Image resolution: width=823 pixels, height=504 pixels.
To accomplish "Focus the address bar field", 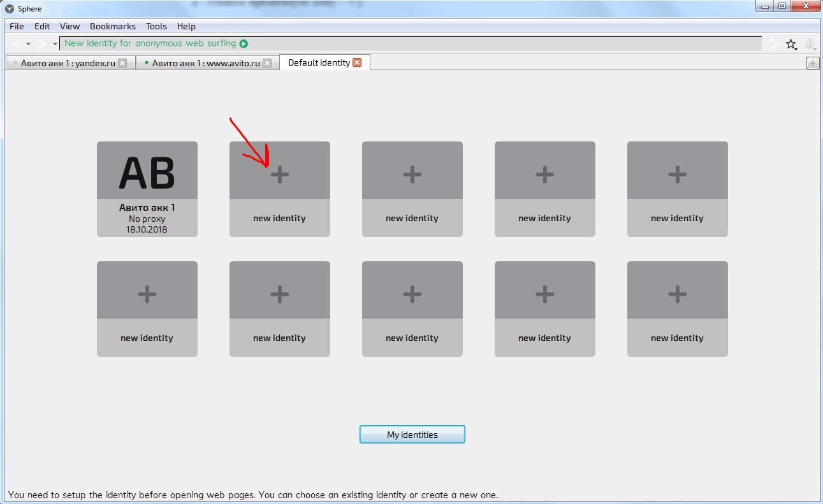I will 411,43.
